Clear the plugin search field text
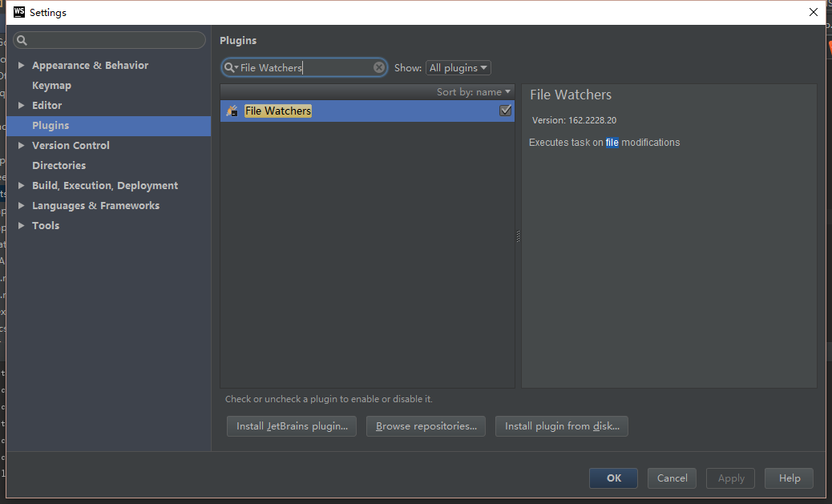This screenshot has width=832, height=504. [x=379, y=67]
